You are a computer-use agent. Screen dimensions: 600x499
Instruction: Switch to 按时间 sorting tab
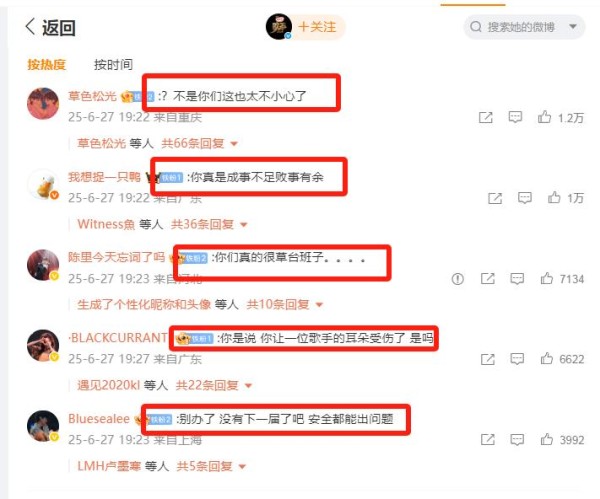pos(113,64)
